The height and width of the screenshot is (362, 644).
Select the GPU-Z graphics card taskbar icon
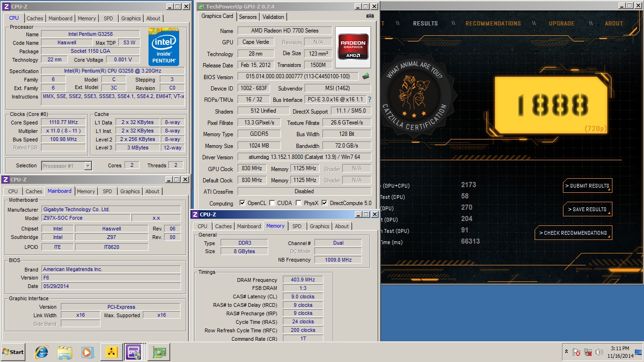coord(158,352)
